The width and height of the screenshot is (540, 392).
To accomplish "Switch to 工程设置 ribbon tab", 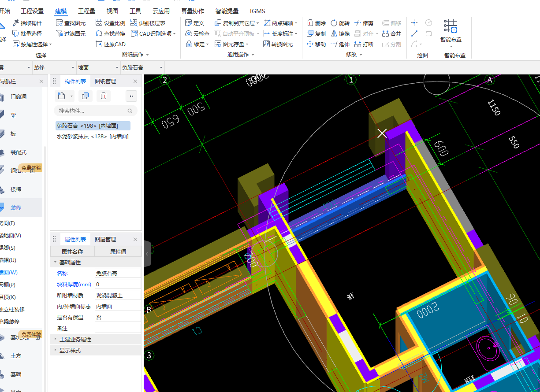I will 33,11.
